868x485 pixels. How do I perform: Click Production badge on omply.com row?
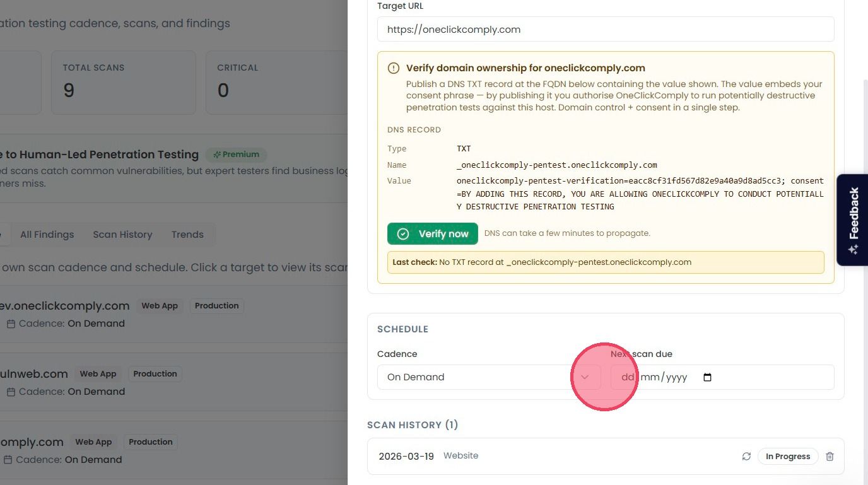[x=151, y=442]
